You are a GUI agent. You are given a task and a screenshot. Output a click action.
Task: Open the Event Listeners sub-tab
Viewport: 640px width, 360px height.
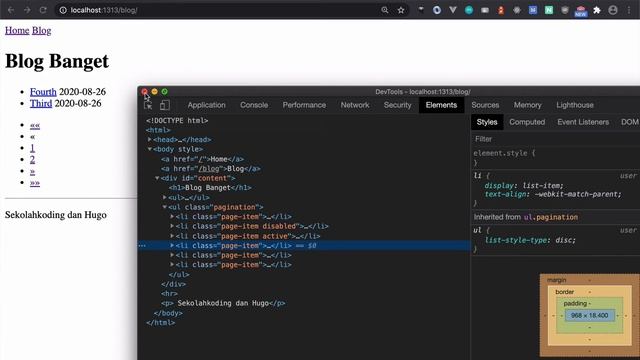click(x=583, y=122)
